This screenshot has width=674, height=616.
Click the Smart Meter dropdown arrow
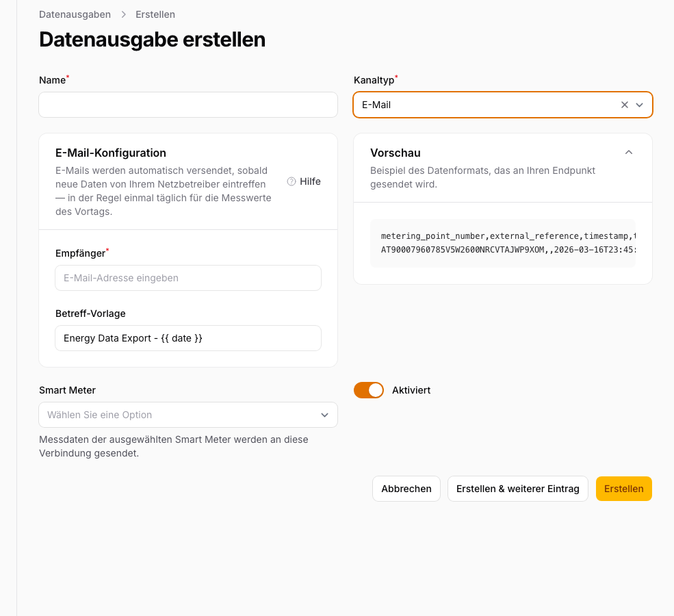[x=326, y=415]
